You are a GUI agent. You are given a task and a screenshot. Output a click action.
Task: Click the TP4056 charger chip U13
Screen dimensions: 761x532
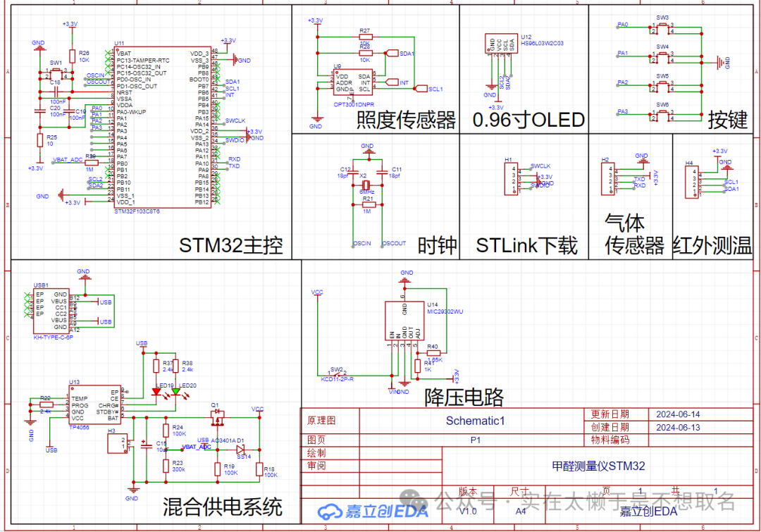(x=94, y=404)
